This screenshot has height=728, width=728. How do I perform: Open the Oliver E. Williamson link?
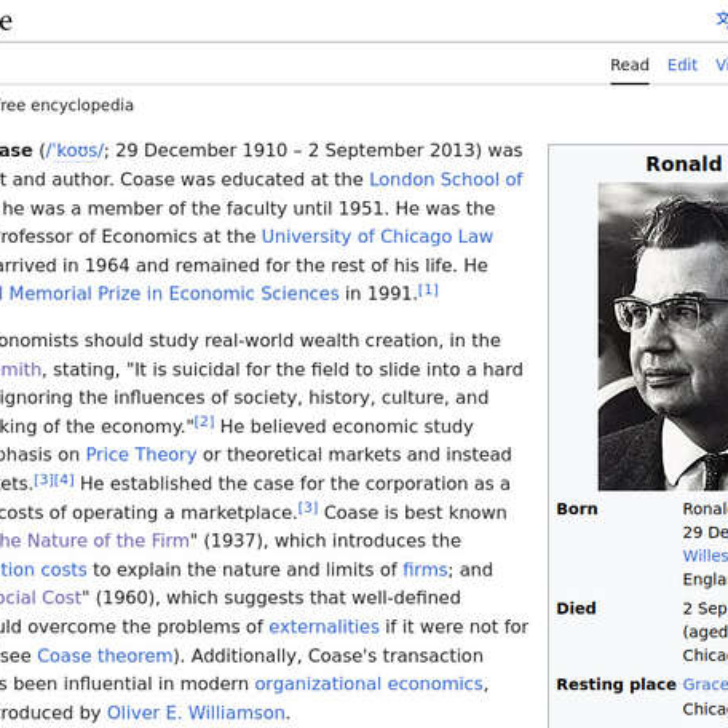pos(196,713)
